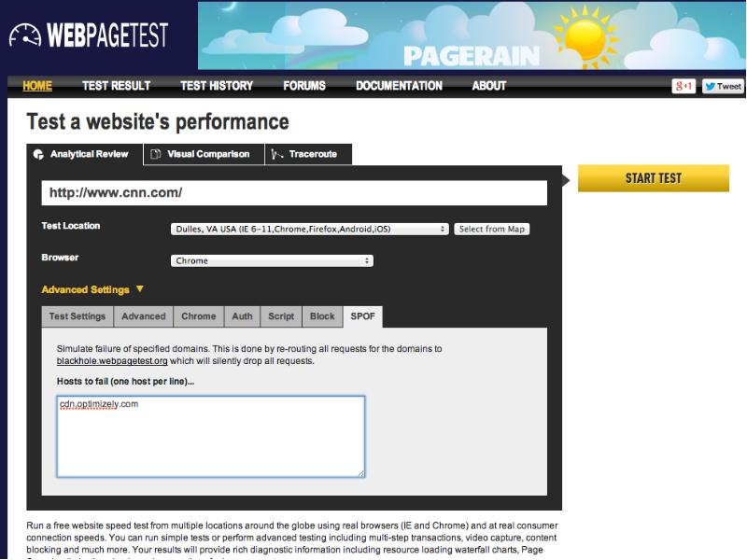The image size is (747, 560).
Task: Open the Analytical Review tab
Action: pyautogui.click(x=84, y=154)
